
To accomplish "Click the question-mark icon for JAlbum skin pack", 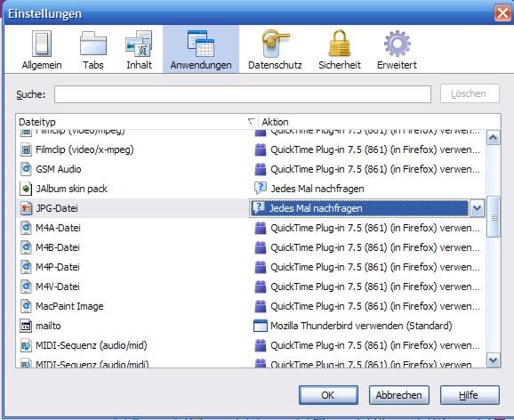I will tap(261, 189).
